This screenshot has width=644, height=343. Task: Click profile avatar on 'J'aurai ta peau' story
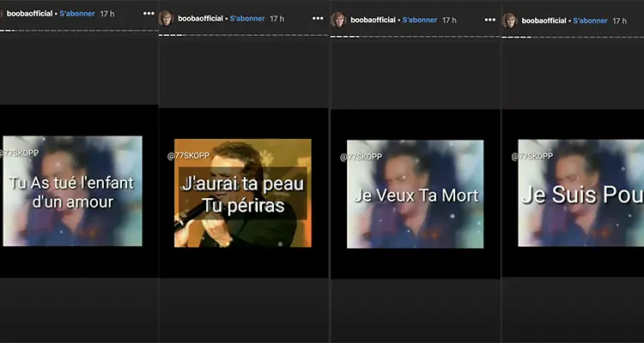coord(167,18)
